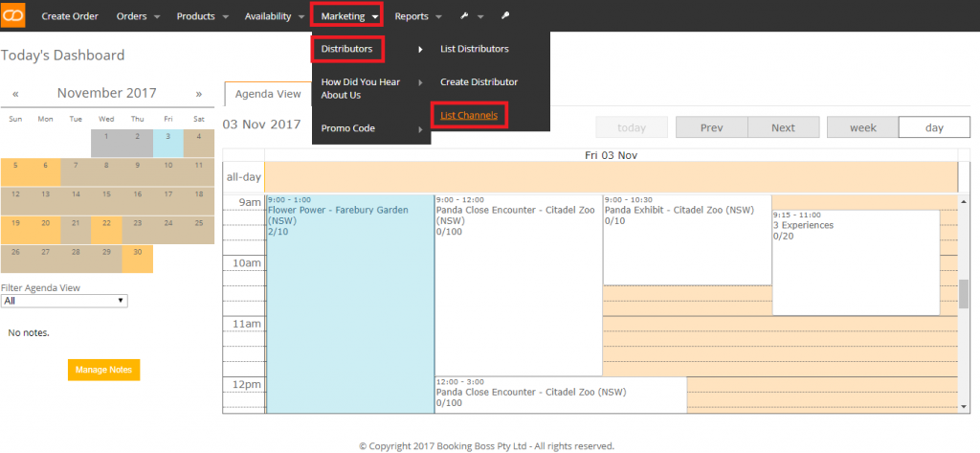
Task: Select November 25 in the calendar
Action: (x=199, y=230)
